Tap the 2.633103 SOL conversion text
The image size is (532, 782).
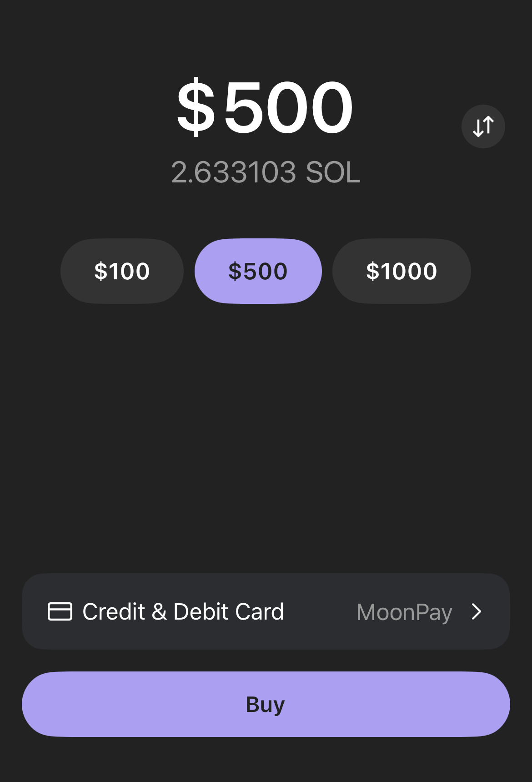pyautogui.click(x=266, y=172)
